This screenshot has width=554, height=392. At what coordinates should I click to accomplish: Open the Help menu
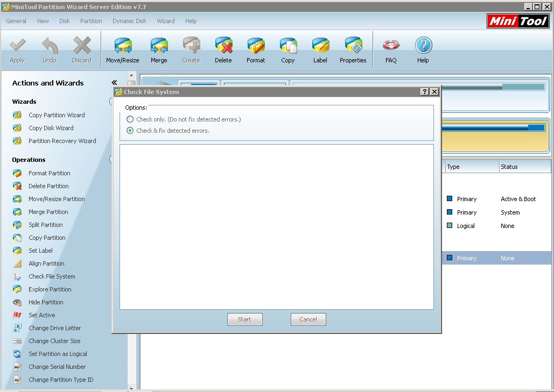[x=191, y=21]
